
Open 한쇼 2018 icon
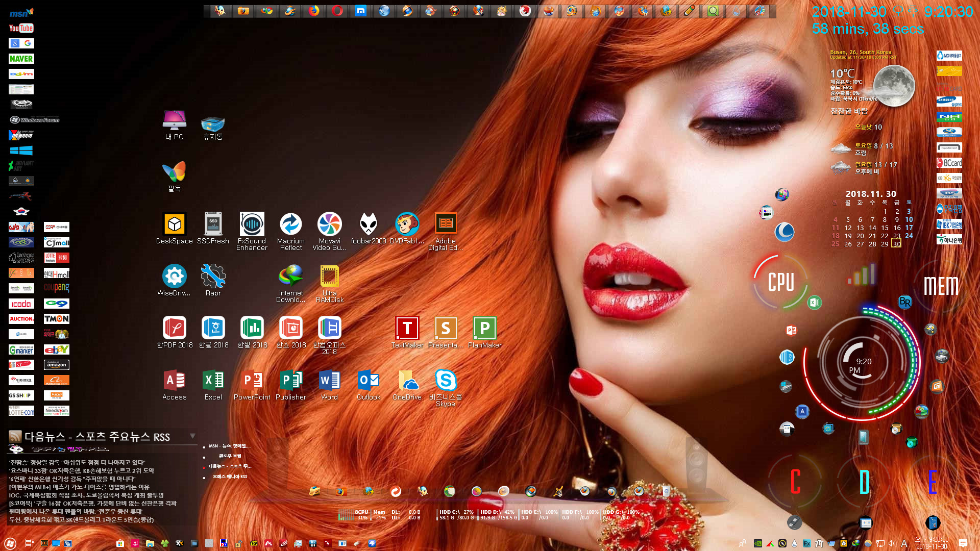[x=291, y=332]
